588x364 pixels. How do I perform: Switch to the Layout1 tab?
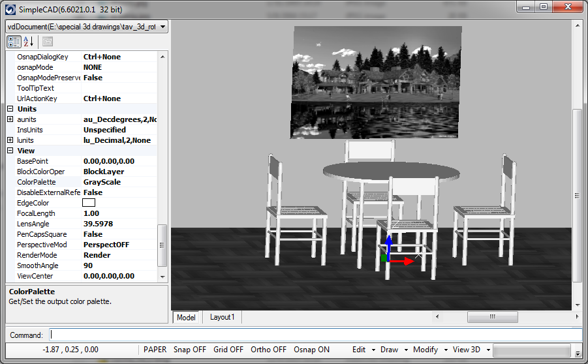[x=222, y=317]
